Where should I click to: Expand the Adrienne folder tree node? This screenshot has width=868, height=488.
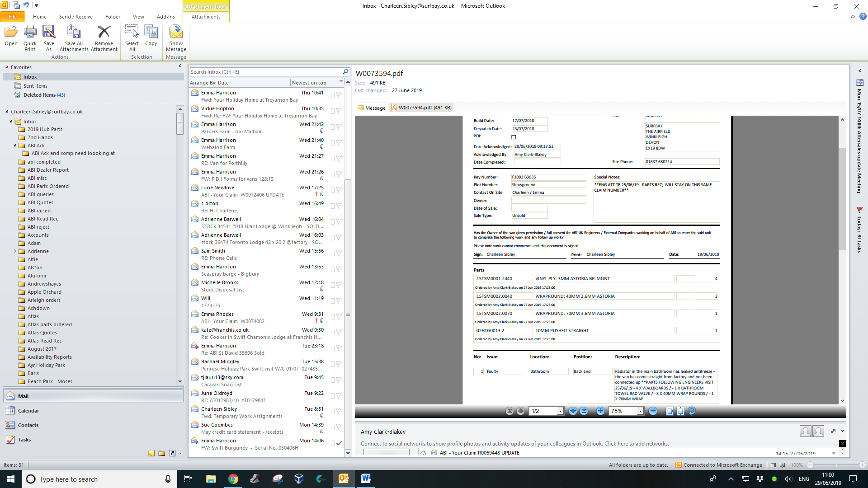[15, 251]
